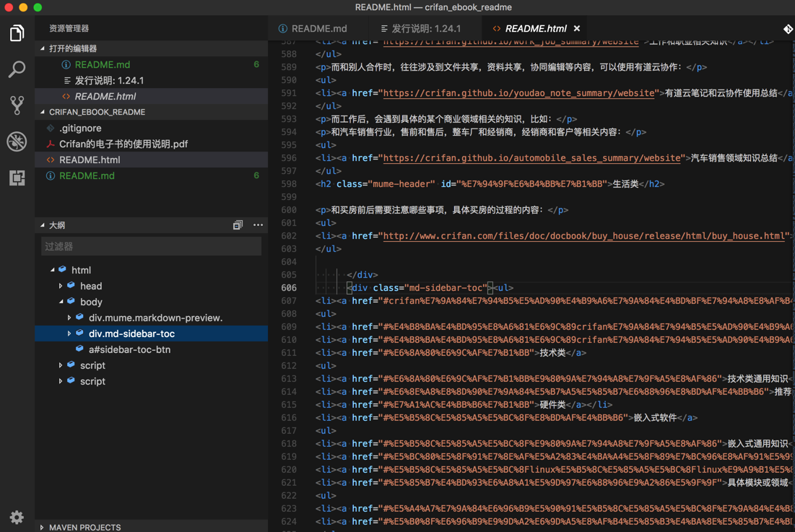Screen dimensions: 795x532
Task: Collapse the CRIFAN_EBOOK_README folder section
Action: pyautogui.click(x=43, y=112)
